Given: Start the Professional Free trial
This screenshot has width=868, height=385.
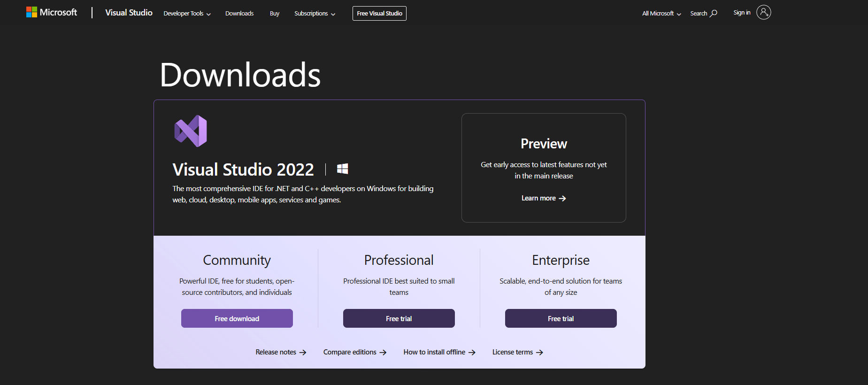Looking at the screenshot, I should click(399, 318).
